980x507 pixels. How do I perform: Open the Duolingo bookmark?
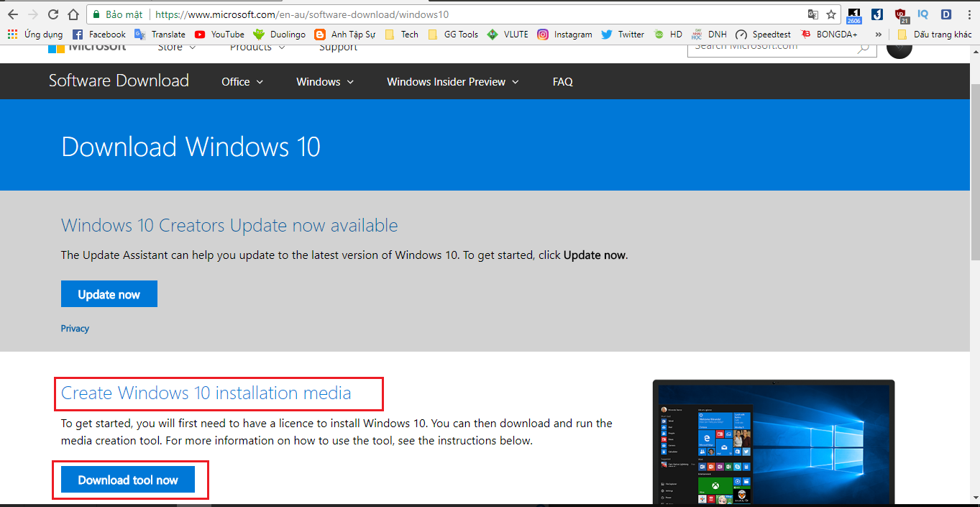point(279,35)
